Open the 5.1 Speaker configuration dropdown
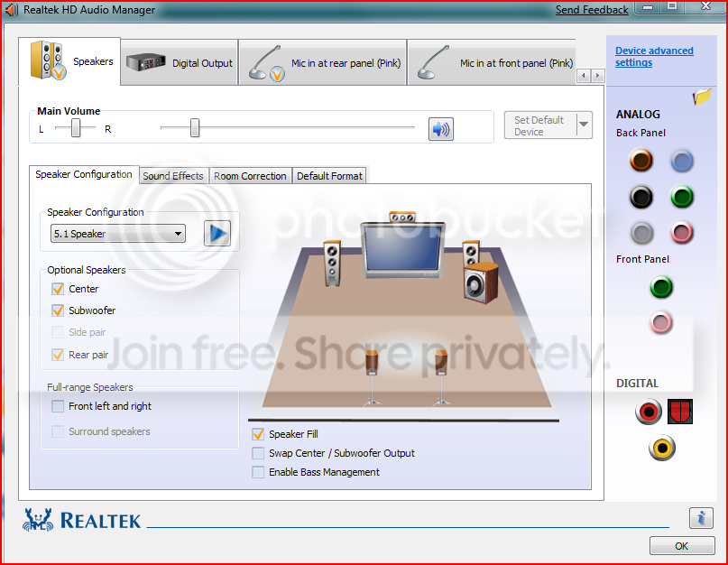728x565 pixels. coord(118,234)
